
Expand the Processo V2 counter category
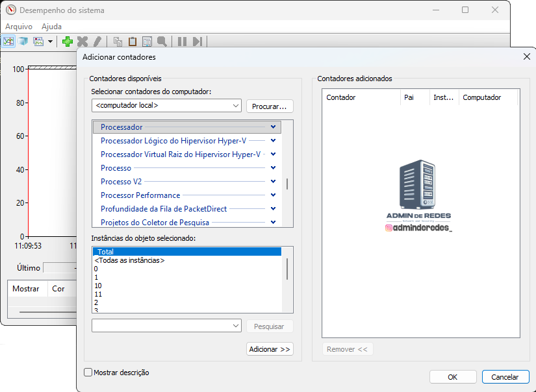pos(273,182)
